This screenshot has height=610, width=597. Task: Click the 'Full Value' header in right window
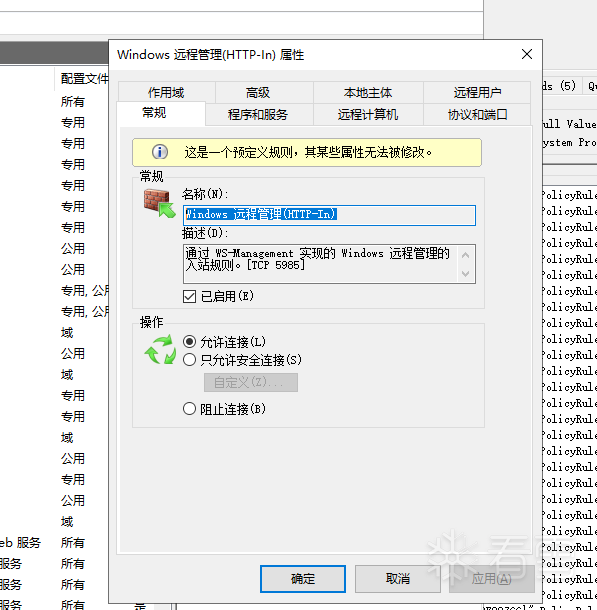tap(569, 124)
